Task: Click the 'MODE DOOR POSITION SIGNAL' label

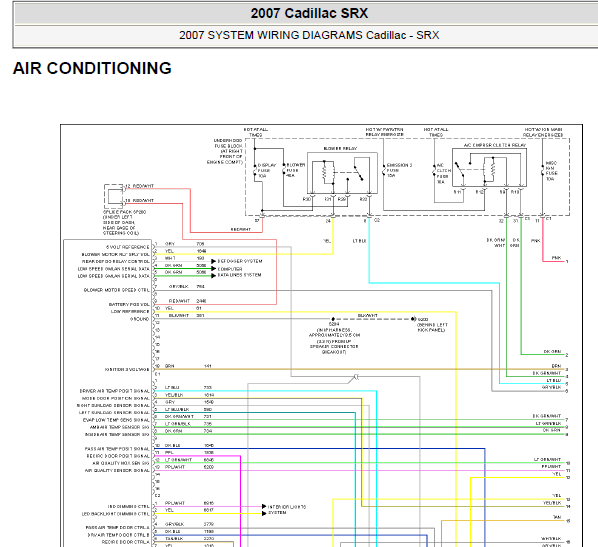Action: point(116,398)
